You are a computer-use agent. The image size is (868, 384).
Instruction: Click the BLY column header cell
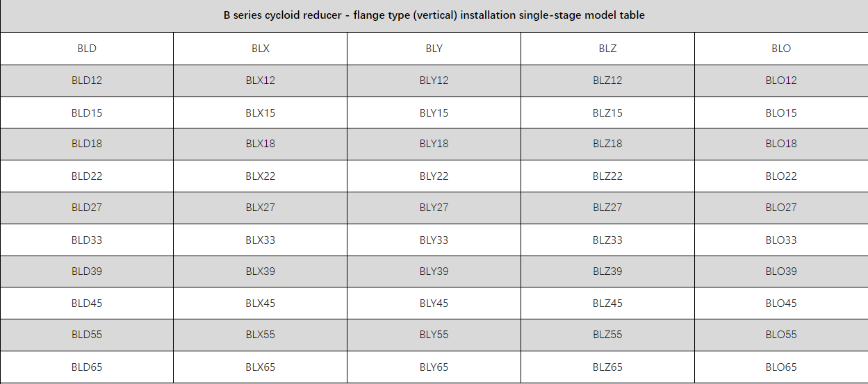[x=434, y=49]
